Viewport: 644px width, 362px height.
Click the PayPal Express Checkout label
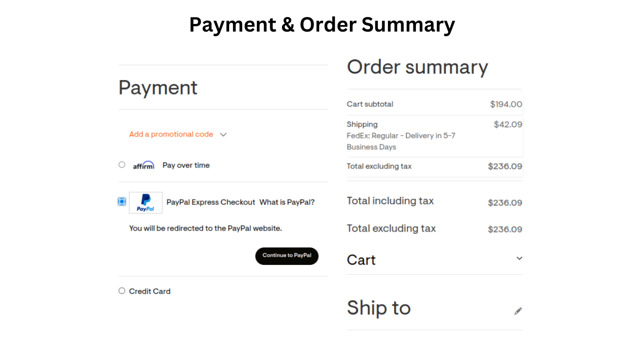coord(211,202)
